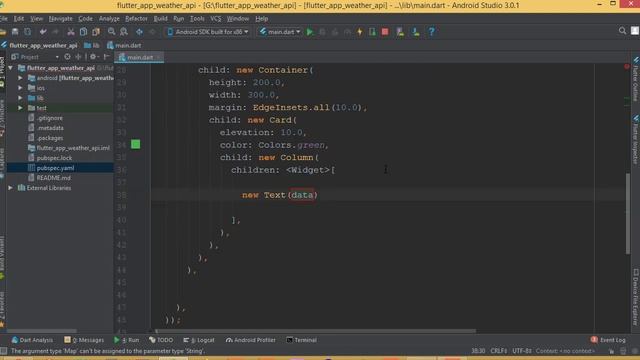Collapse the flutter_app_weather_api root node
The image size is (640, 360).
[11, 68]
